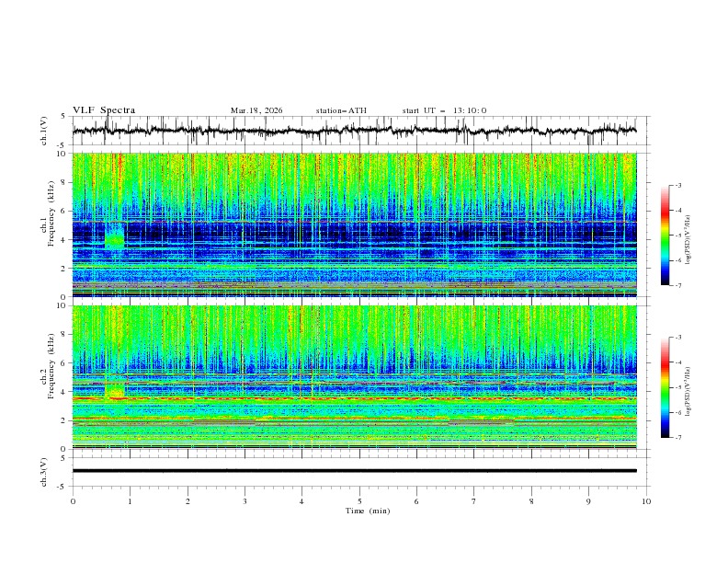This screenshot has height=563, width=728.
Task: Select the ch.1 "Frequency (kHz)" axis label
Action: coord(51,213)
